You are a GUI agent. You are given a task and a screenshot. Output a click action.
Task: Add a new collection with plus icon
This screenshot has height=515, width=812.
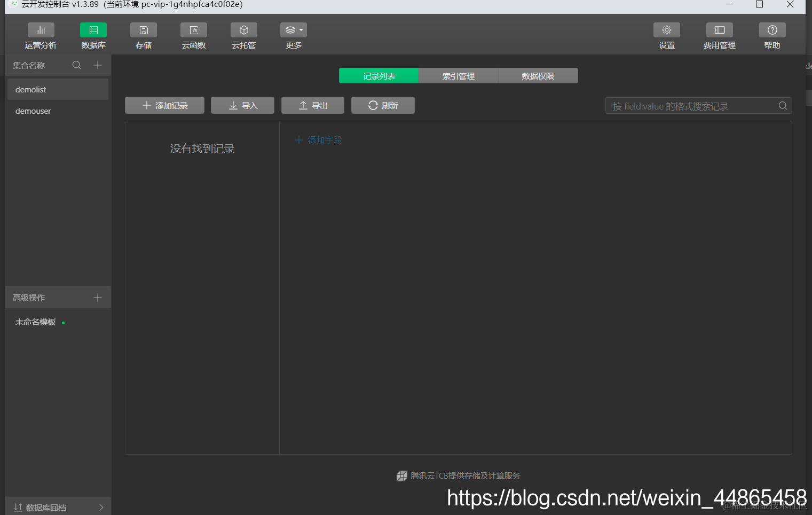[98, 65]
